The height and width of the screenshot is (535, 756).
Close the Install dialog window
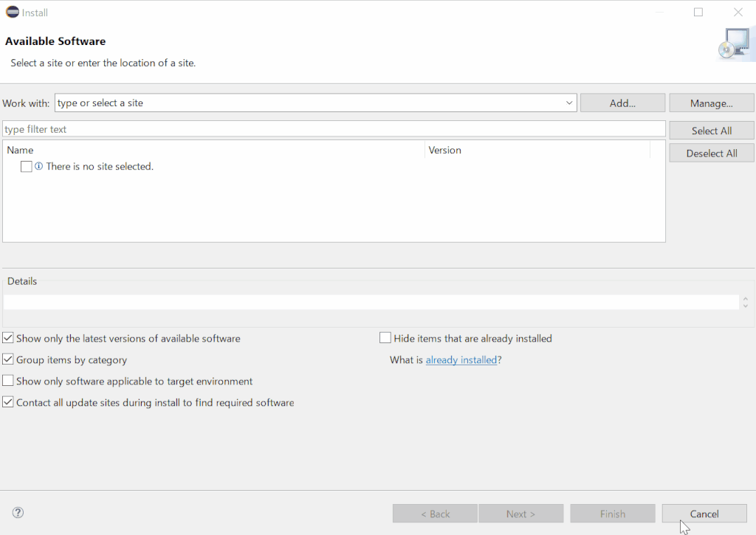pyautogui.click(x=738, y=13)
